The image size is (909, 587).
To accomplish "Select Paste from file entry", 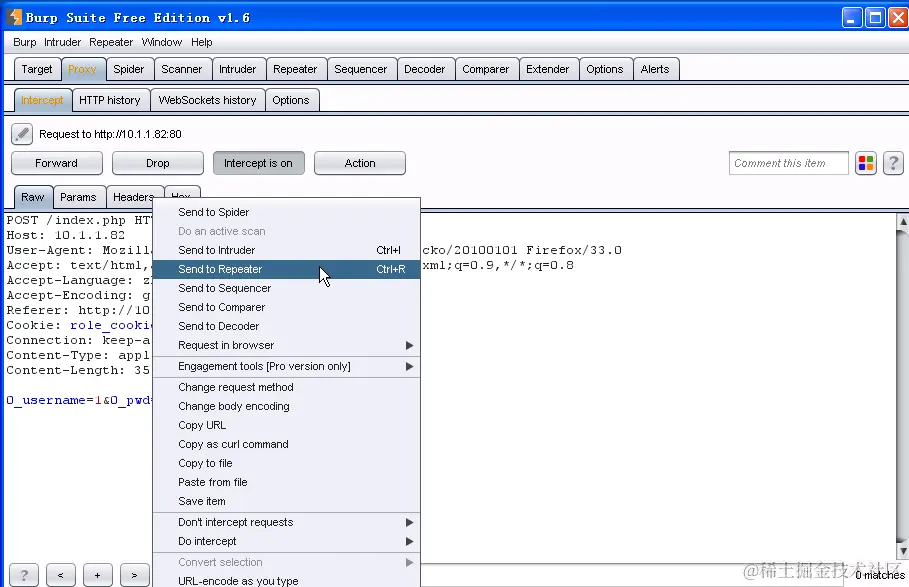I will tap(286, 482).
